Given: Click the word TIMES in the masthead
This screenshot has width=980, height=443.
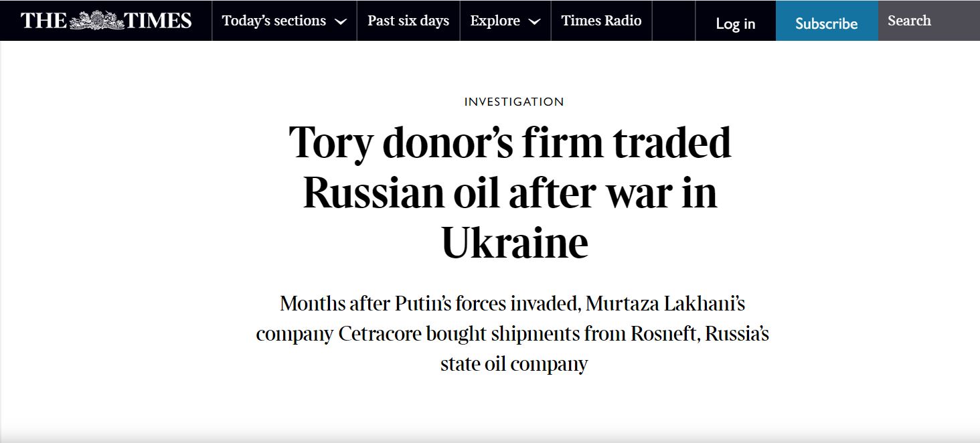Looking at the screenshot, I should [159, 21].
